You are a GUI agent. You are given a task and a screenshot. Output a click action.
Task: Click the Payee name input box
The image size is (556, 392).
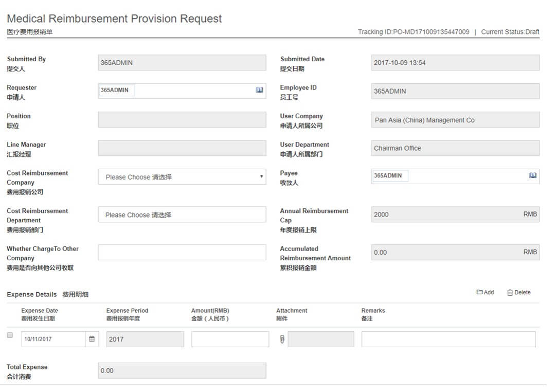390,175
